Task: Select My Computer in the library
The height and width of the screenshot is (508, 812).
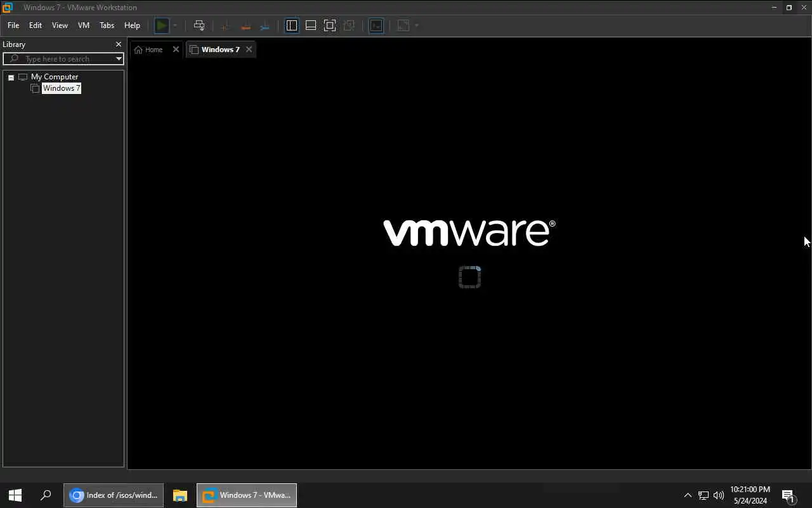Action: tap(55, 77)
